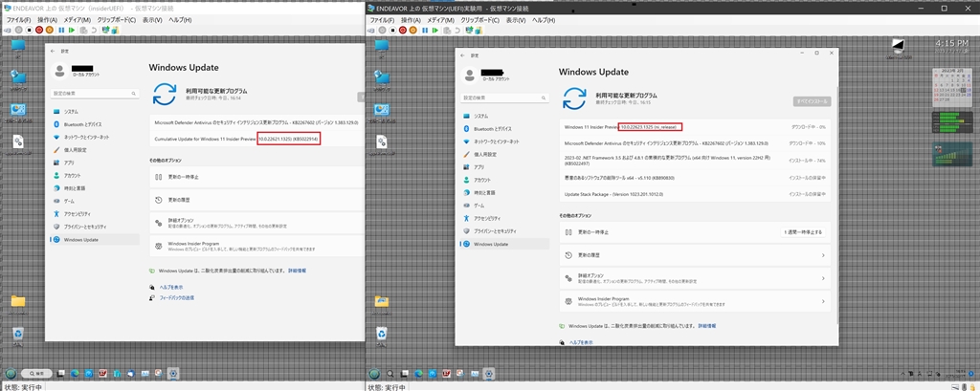Select アプリ in right VM sidebar
Image resolution: width=980 pixels, height=391 pixels.
[x=505, y=167]
